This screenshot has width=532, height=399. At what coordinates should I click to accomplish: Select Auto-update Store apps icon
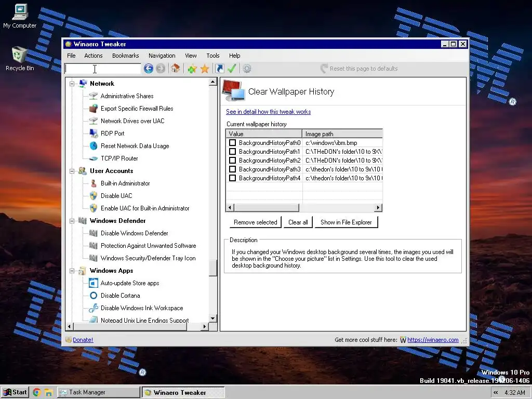click(94, 283)
